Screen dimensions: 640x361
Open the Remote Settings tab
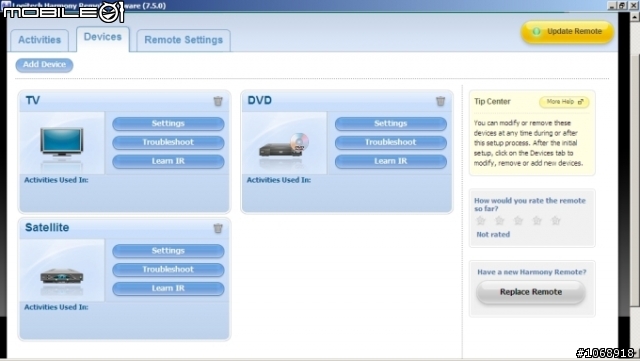click(x=184, y=40)
